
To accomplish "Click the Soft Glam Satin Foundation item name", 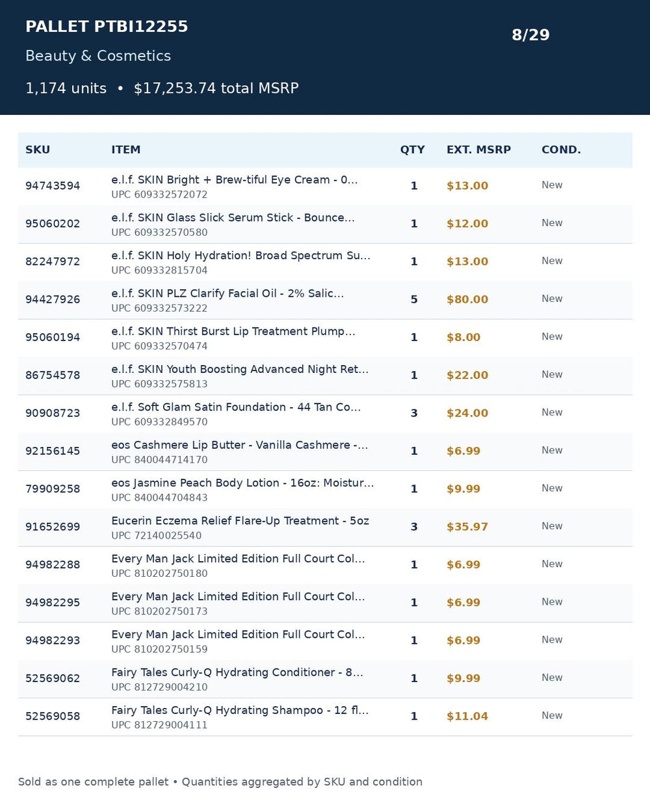I will (236, 407).
